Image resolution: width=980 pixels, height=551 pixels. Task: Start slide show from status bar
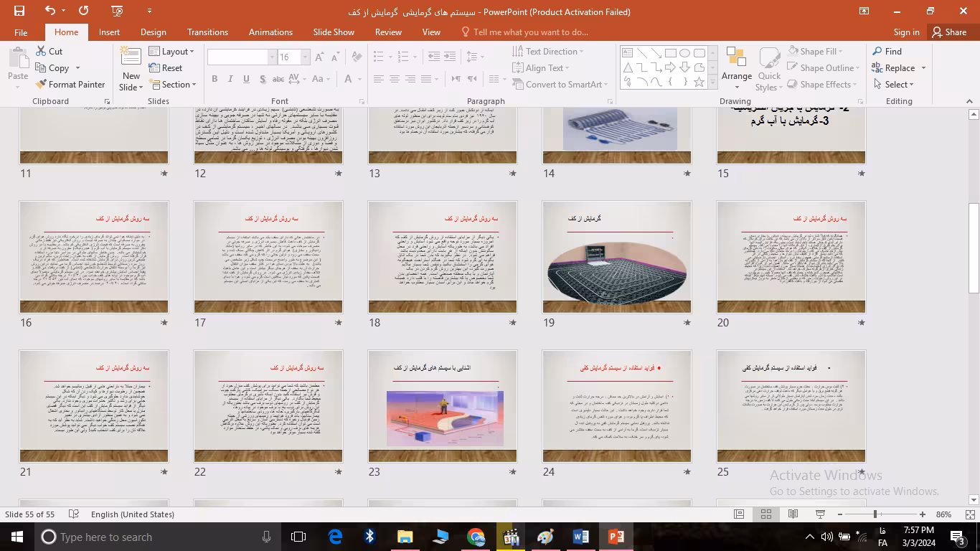point(820,514)
